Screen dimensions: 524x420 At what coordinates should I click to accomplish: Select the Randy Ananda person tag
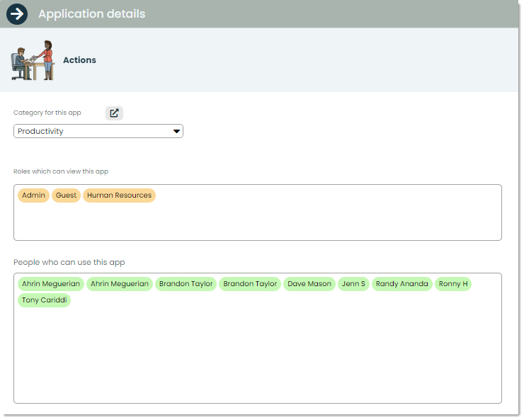pos(402,284)
